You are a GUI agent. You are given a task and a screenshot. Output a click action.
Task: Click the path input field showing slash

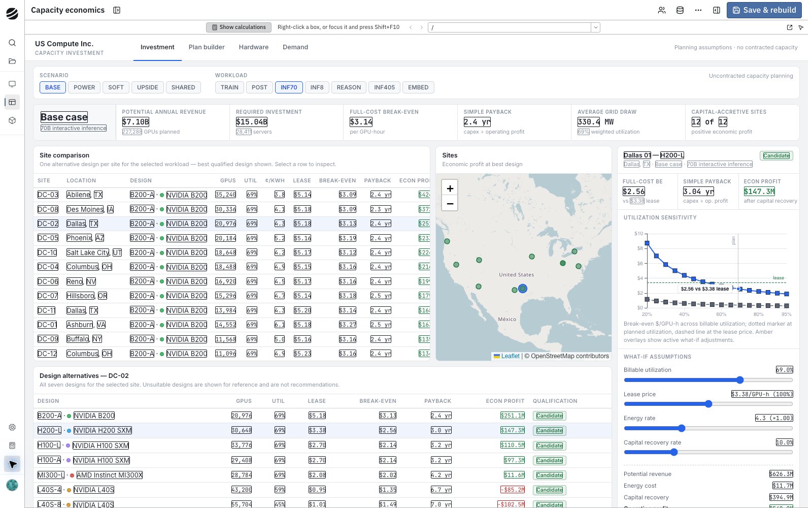point(510,27)
